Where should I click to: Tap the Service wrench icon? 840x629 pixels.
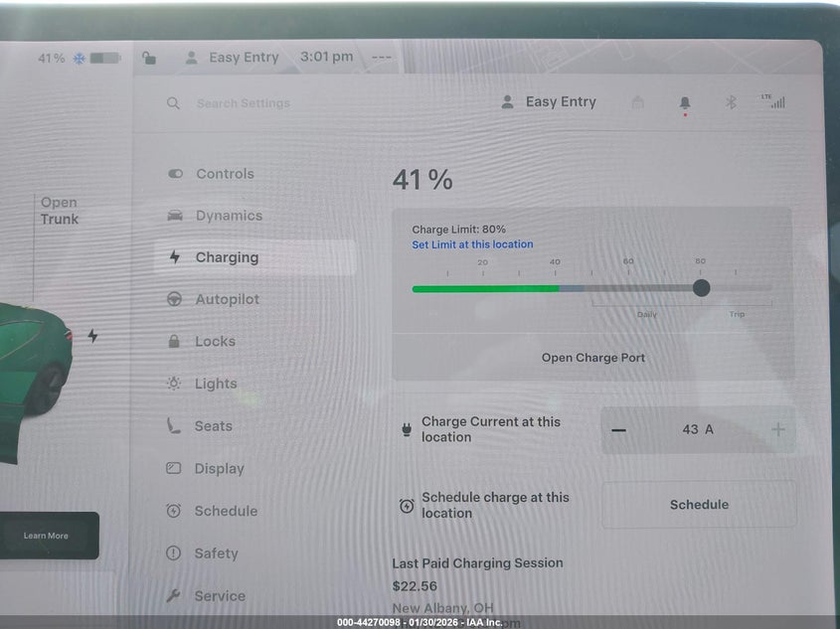click(x=173, y=595)
